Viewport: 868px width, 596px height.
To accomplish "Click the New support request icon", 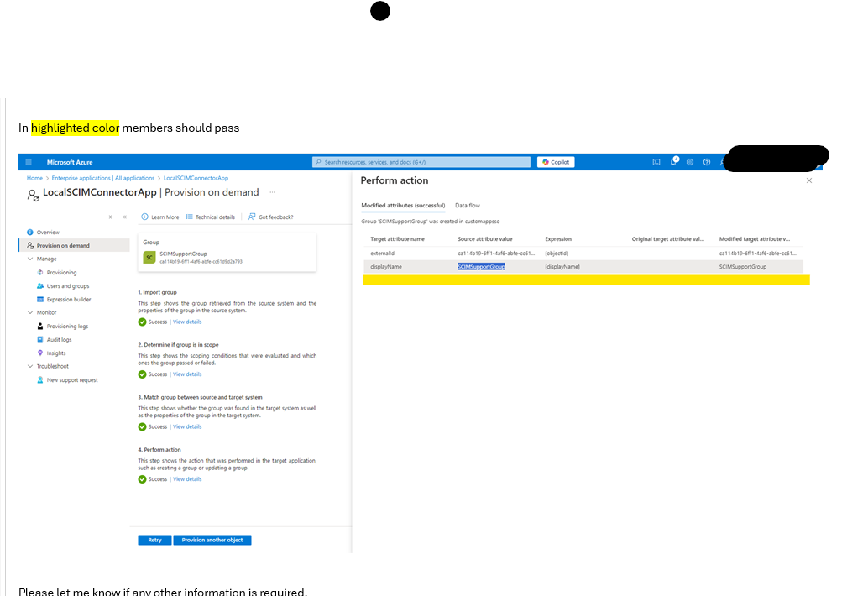I will [39, 379].
